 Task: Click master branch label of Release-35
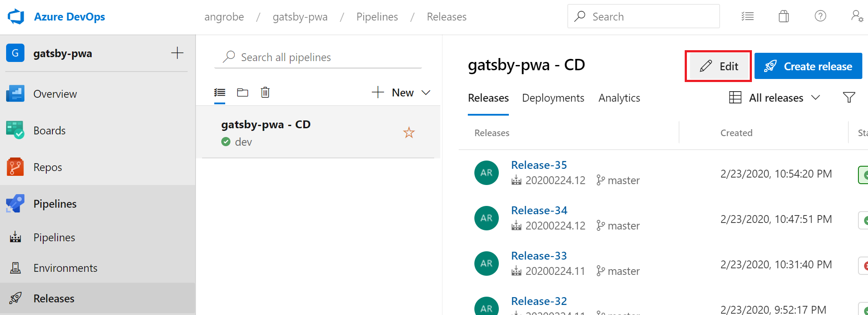point(618,180)
